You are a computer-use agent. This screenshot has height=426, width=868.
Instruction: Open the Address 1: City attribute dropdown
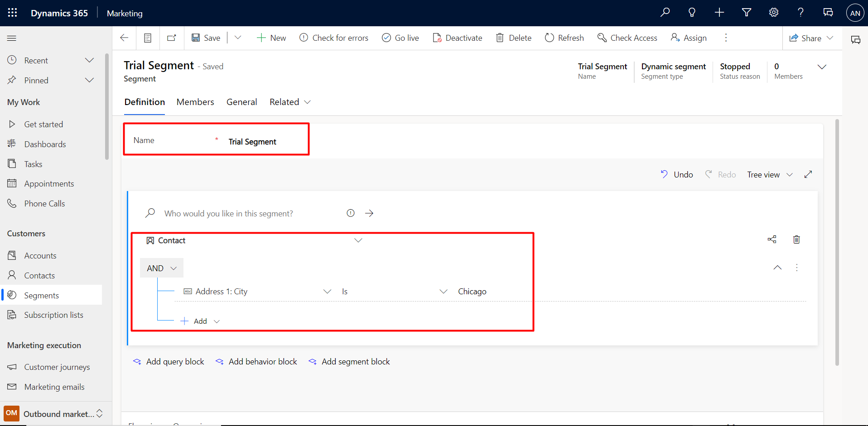(x=327, y=291)
